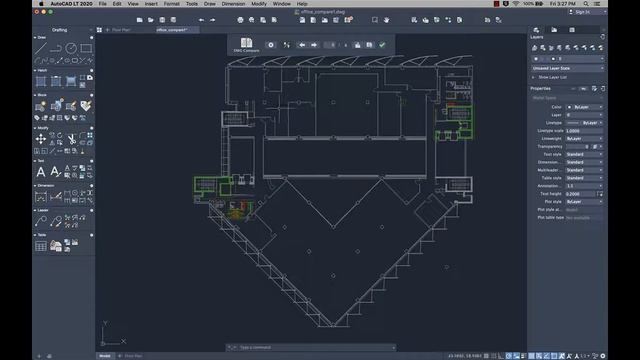Insert a table from the Table panel

click(x=41, y=246)
